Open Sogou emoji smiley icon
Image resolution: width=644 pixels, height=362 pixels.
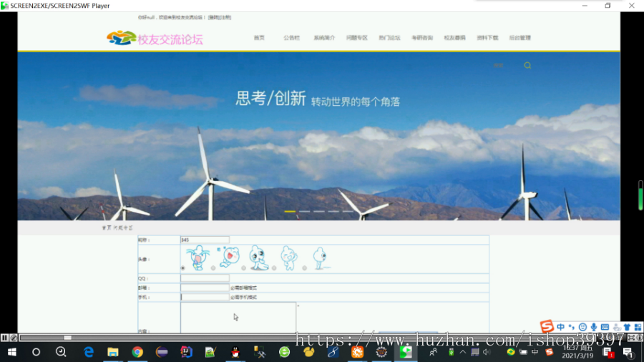(x=582, y=327)
